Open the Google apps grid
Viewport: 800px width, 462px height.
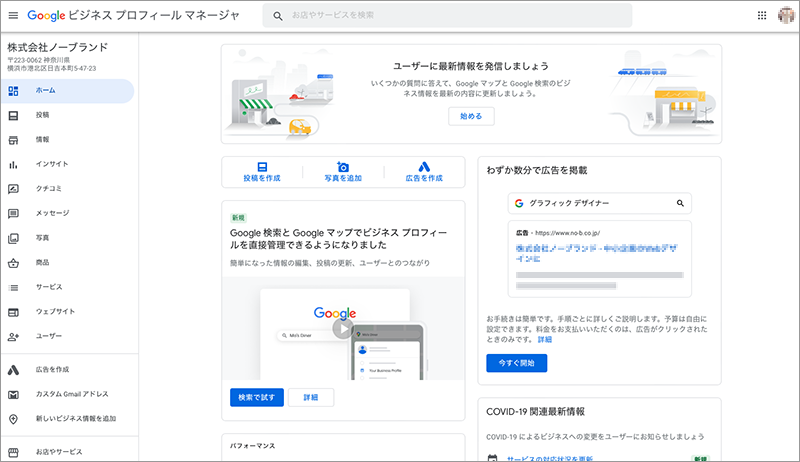click(762, 15)
